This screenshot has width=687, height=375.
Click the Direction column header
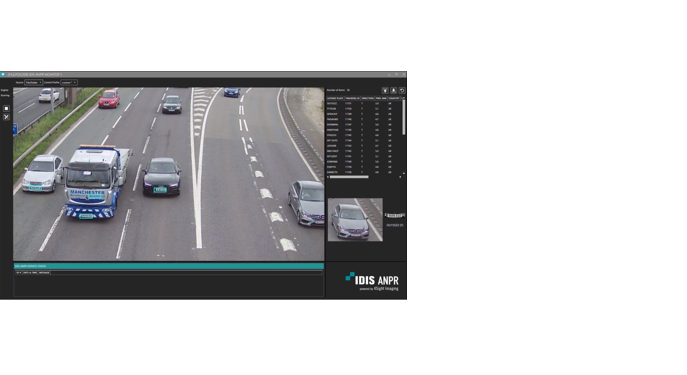point(367,98)
